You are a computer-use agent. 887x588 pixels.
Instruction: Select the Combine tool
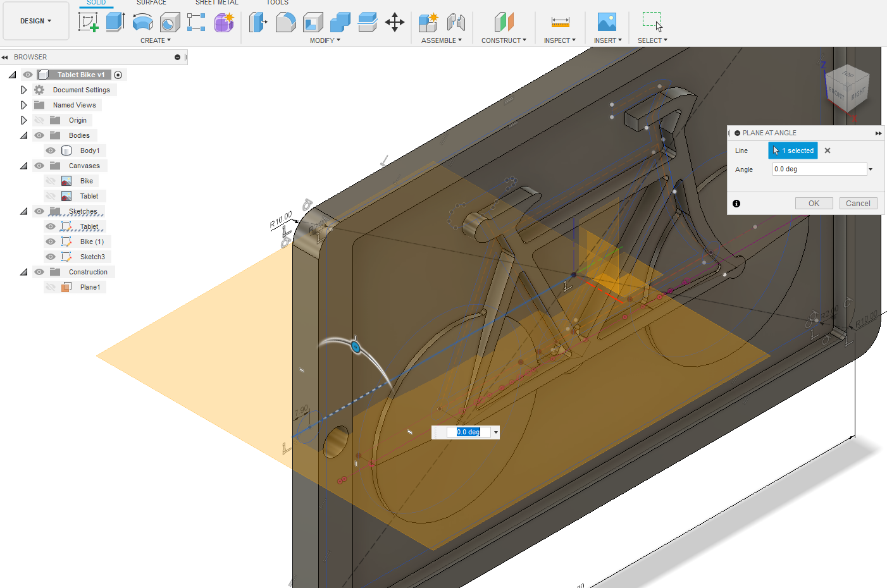click(x=340, y=22)
